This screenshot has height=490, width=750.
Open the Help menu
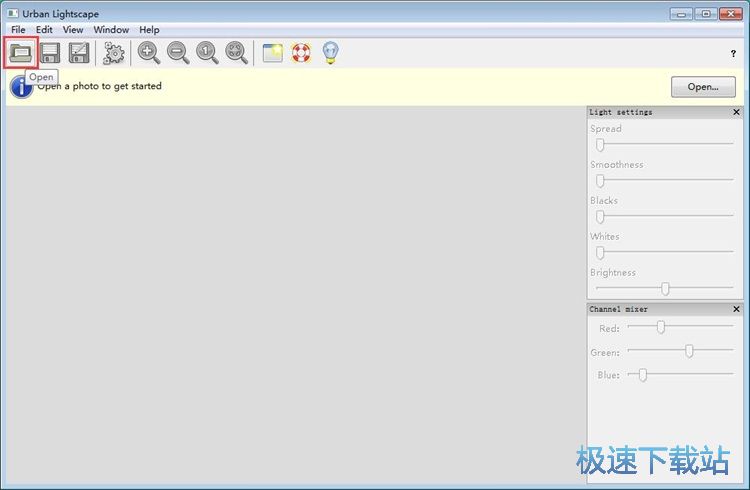(149, 30)
